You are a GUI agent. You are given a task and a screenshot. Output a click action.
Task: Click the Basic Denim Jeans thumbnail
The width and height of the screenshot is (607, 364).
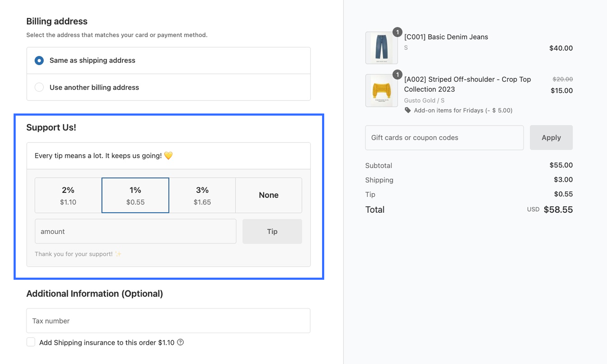tap(381, 48)
